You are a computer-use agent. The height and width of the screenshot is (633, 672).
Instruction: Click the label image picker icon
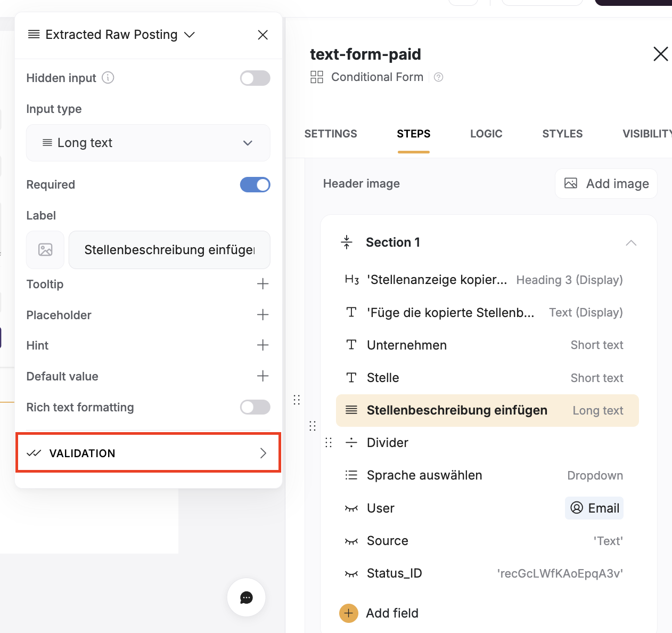coord(45,250)
